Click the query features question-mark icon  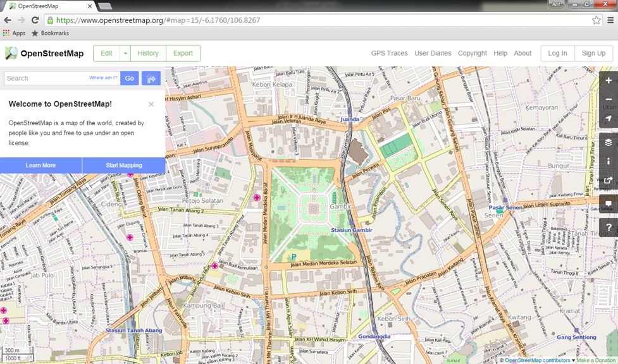609,227
